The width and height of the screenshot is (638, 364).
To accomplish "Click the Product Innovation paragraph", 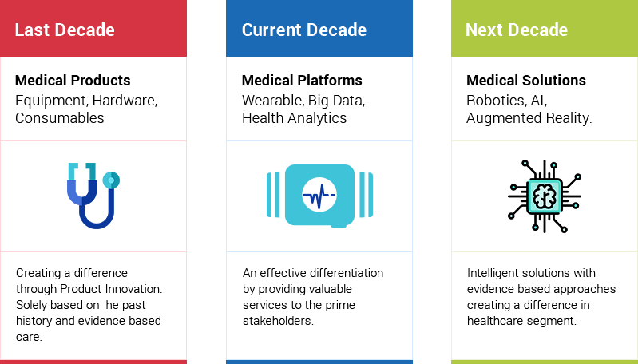I will tap(89, 305).
